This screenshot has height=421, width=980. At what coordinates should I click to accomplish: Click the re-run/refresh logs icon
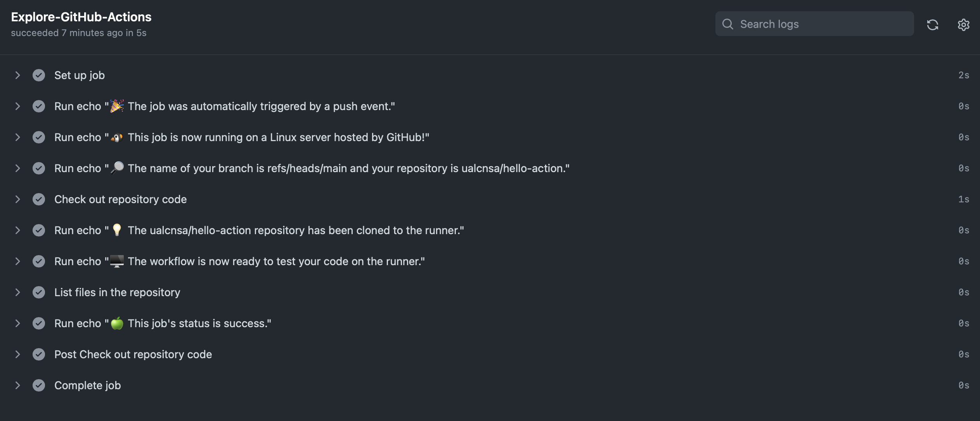coord(933,24)
